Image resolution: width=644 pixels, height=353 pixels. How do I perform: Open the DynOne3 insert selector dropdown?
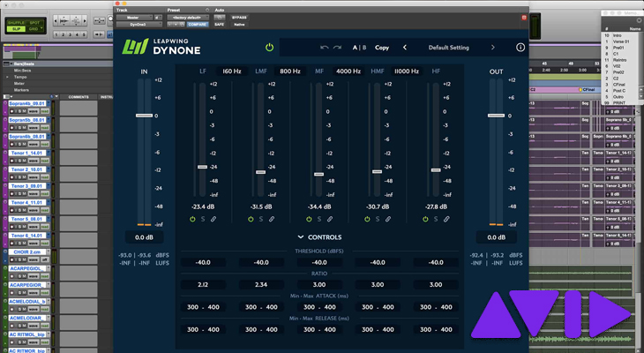click(139, 24)
